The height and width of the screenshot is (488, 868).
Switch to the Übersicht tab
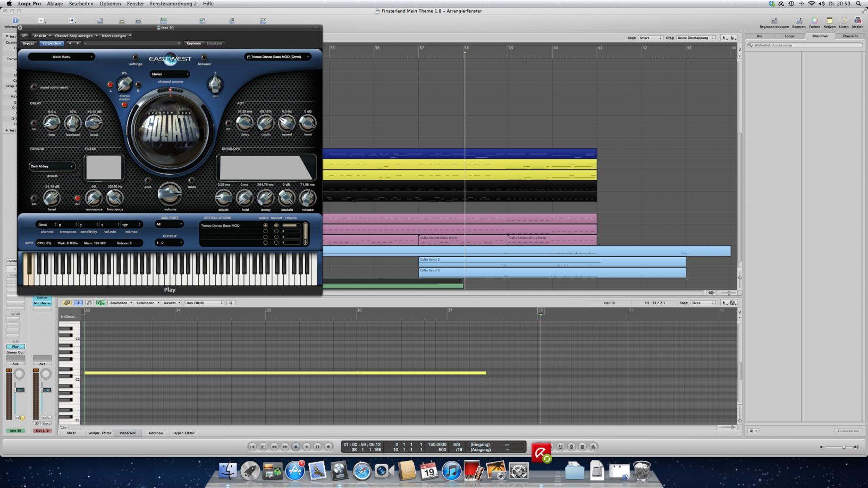850,36
